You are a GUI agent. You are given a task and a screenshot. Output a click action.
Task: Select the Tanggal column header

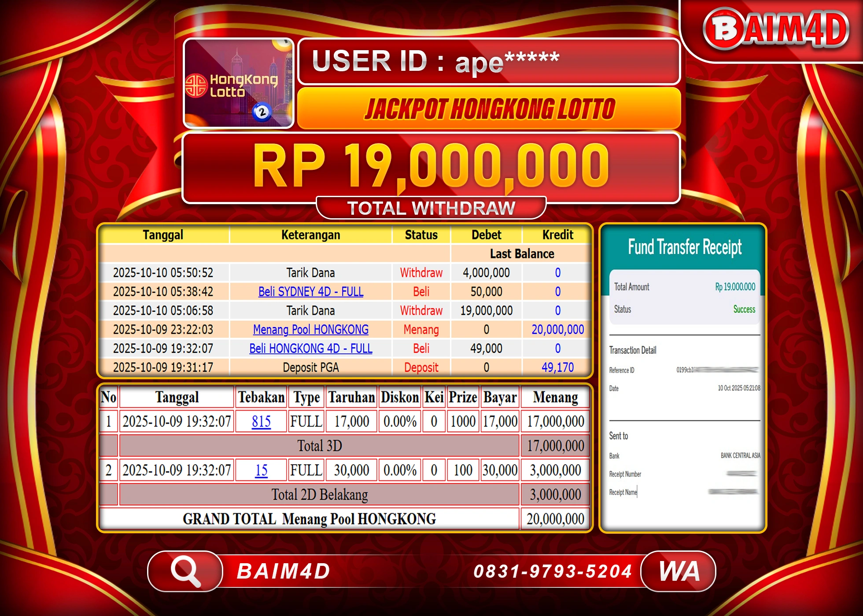pyautogui.click(x=163, y=235)
